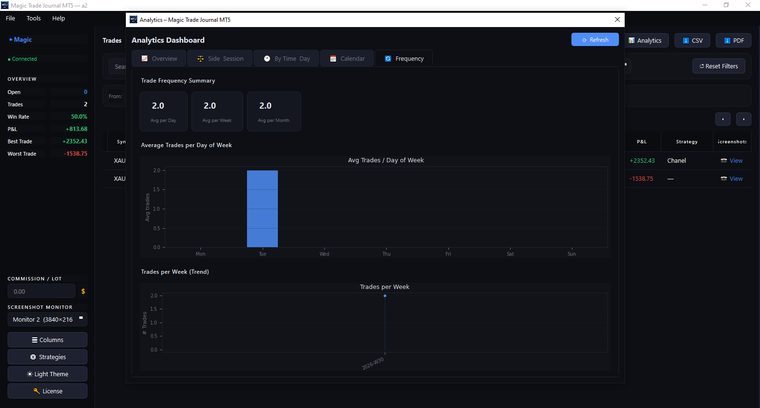Image resolution: width=760 pixels, height=408 pixels.
Task: Click the Refresh button in Analytics Dashboard
Action: 595,40
